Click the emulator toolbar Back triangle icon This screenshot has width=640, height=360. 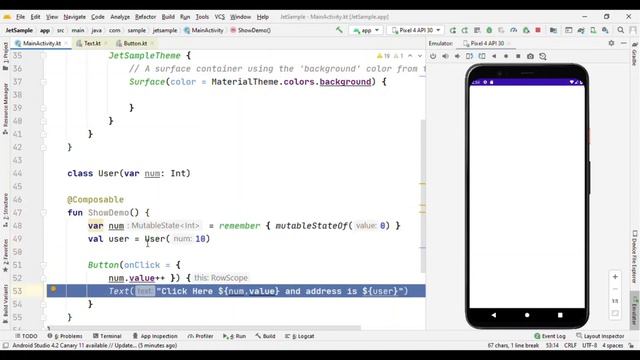(494, 56)
